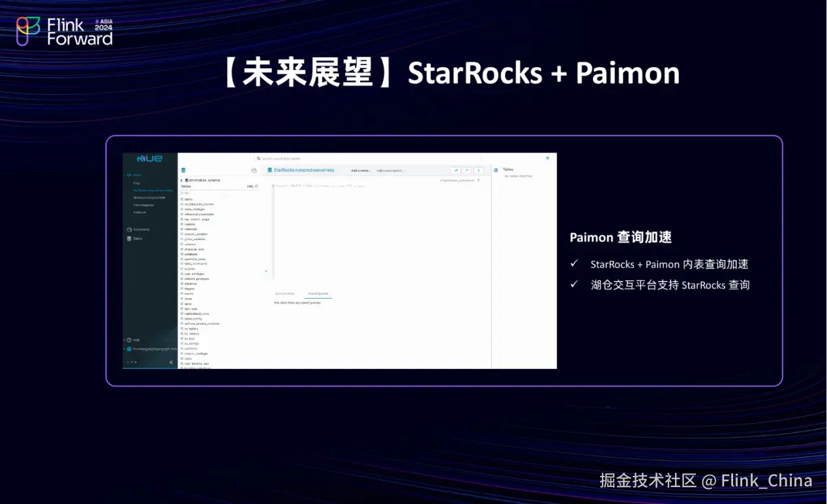
Task: Select the user_privileges table
Action: (x=193, y=274)
